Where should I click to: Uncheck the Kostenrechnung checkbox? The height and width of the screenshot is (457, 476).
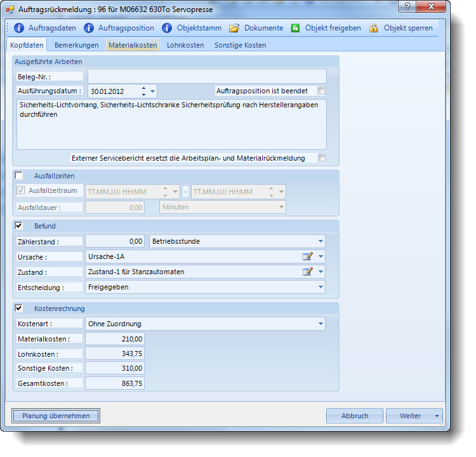click(19, 308)
